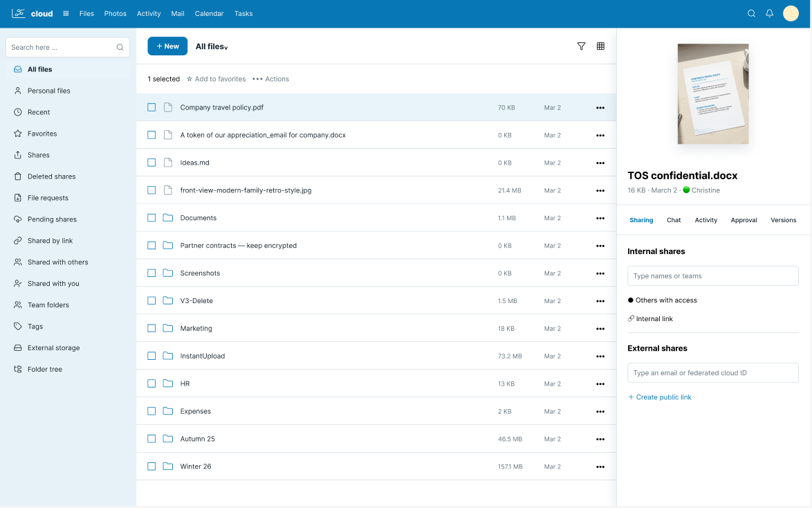Tick the checkbox for Company travel policy.pdf
This screenshot has height=508, width=812.
151,107
